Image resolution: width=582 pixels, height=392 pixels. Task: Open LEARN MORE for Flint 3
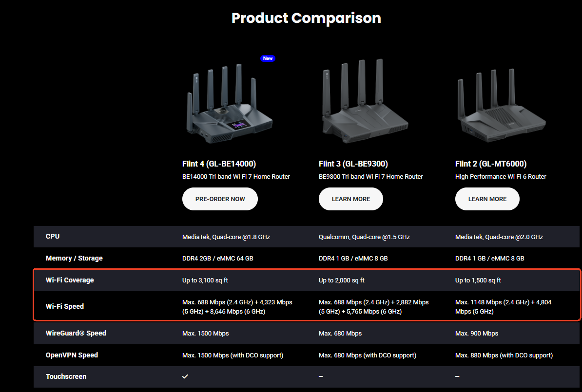(x=351, y=199)
